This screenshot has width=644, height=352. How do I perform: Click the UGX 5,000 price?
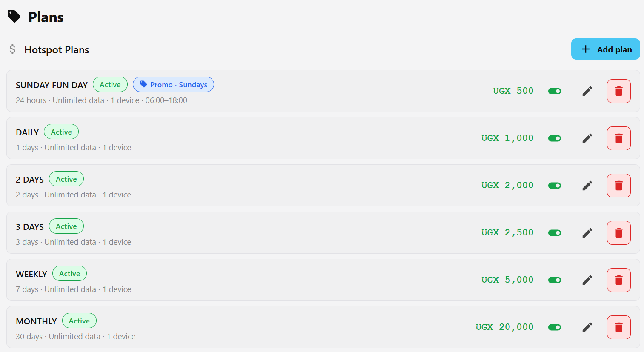pyautogui.click(x=507, y=280)
